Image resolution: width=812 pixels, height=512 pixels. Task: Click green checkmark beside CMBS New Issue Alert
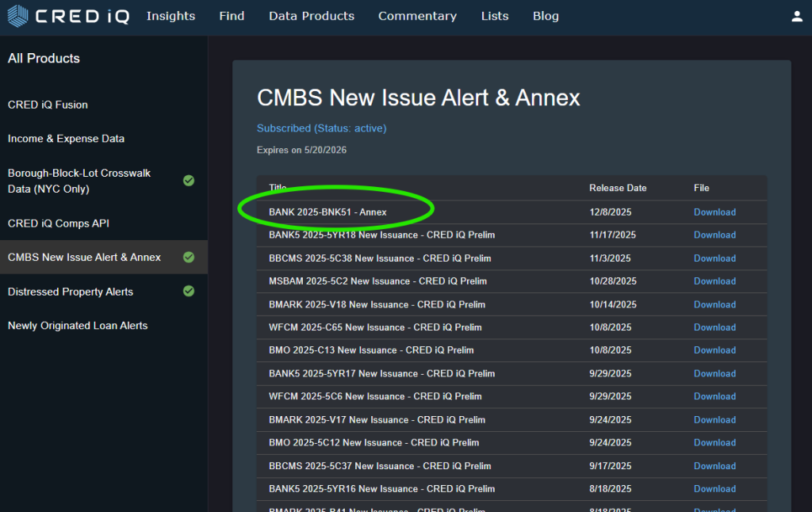[x=189, y=257]
